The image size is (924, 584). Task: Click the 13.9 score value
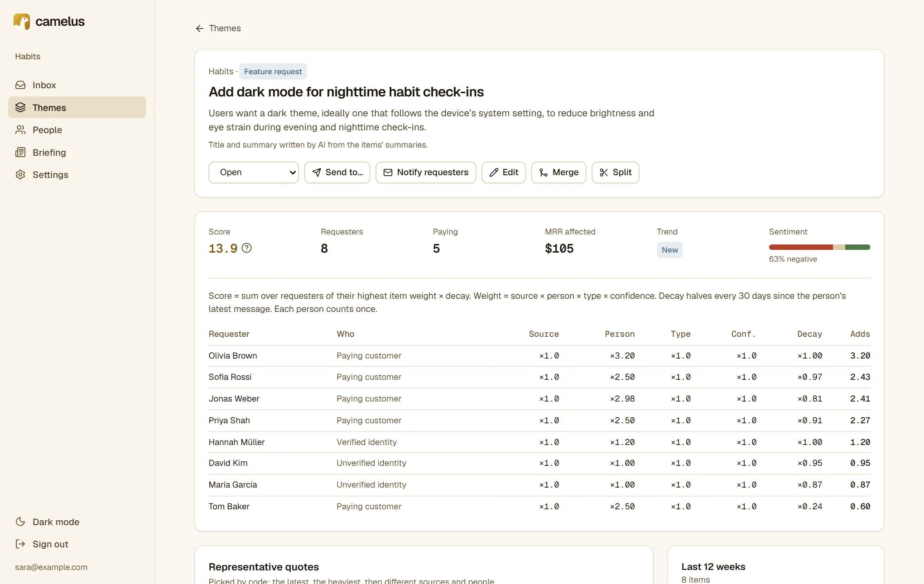point(223,249)
